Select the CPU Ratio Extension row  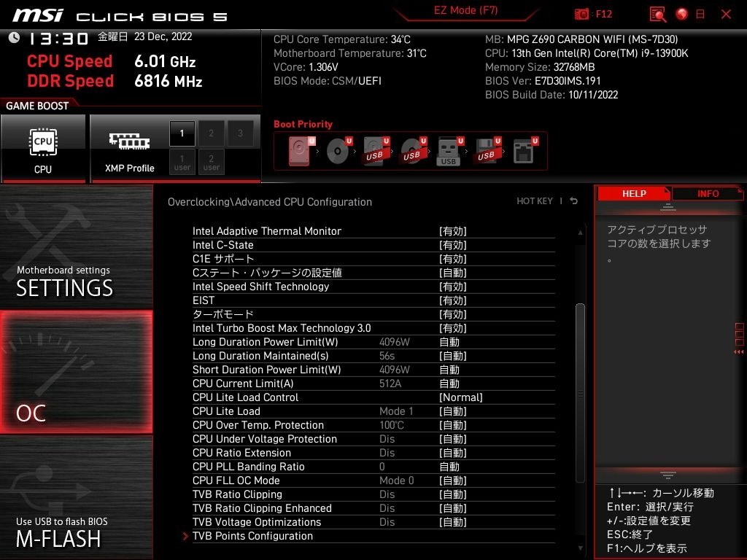point(373,453)
